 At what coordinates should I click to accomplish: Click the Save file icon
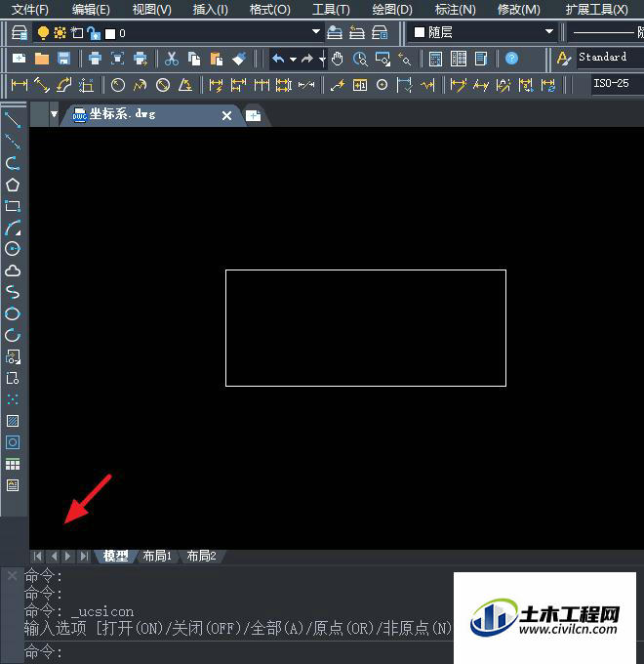pos(63,59)
